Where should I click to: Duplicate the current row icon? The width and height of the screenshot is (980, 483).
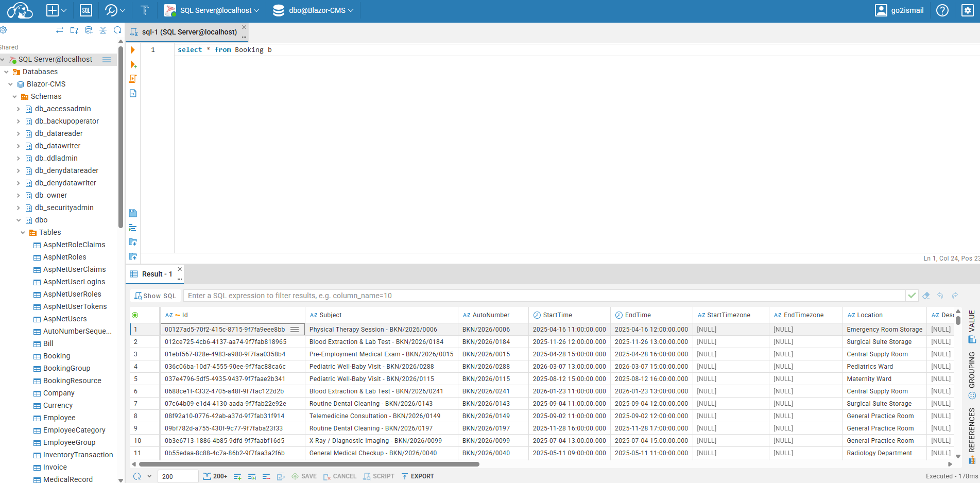[x=252, y=476]
